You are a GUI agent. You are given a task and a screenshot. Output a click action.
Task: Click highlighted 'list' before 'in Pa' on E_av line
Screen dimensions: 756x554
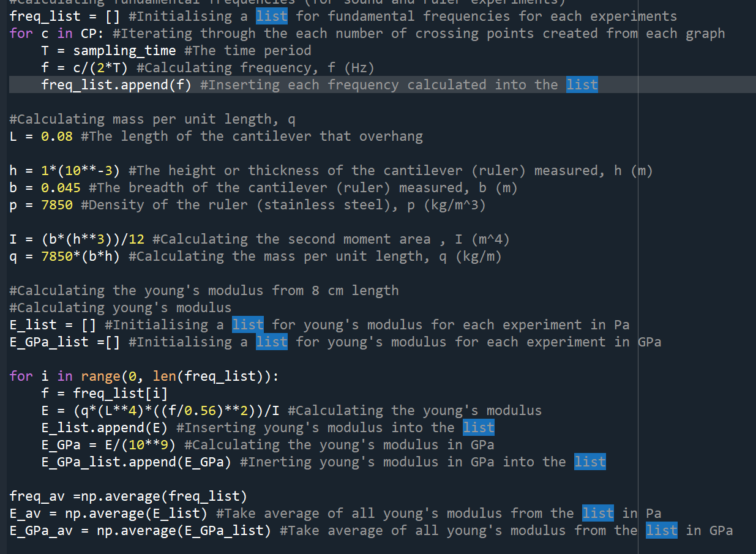click(598, 513)
